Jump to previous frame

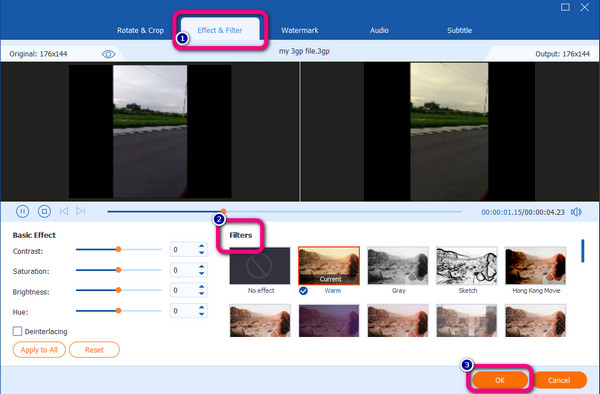pyautogui.click(x=64, y=211)
